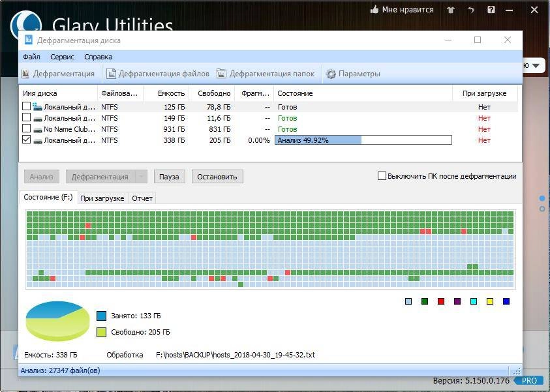Click the yellow legend swatch
550x392 pixels.
(x=490, y=301)
